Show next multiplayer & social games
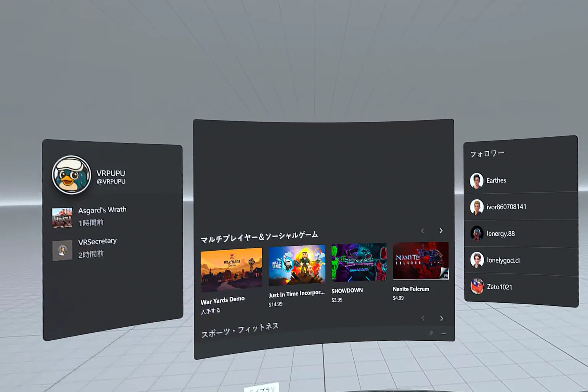The image size is (588, 392). 441,230
